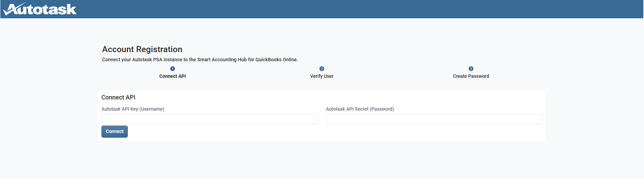The width and height of the screenshot is (644, 179).
Task: Click the Smart Accounting Hub description sentence
Action: [200, 60]
